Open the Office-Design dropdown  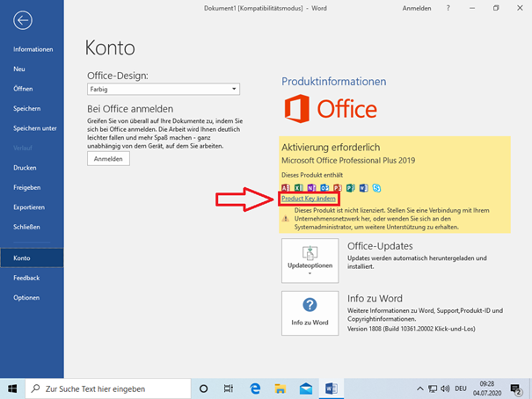[164, 89]
